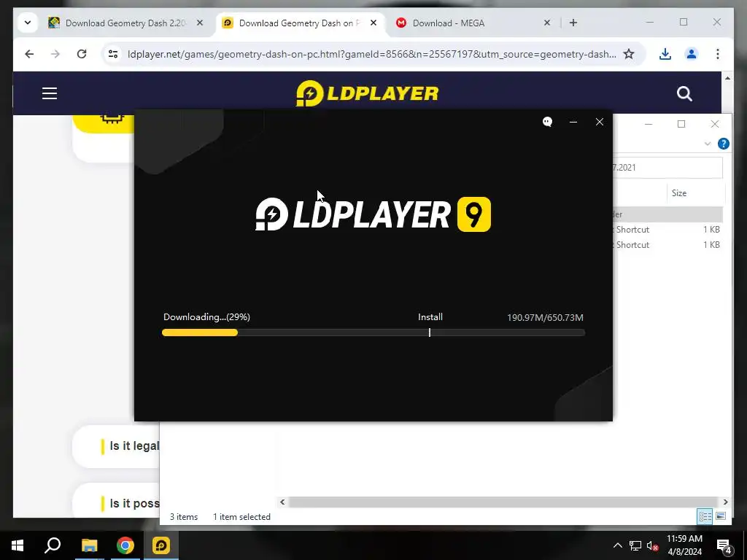Screen dimensions: 747x560
Task: Close the LDPlayer 9 installer window
Action: coord(600,122)
